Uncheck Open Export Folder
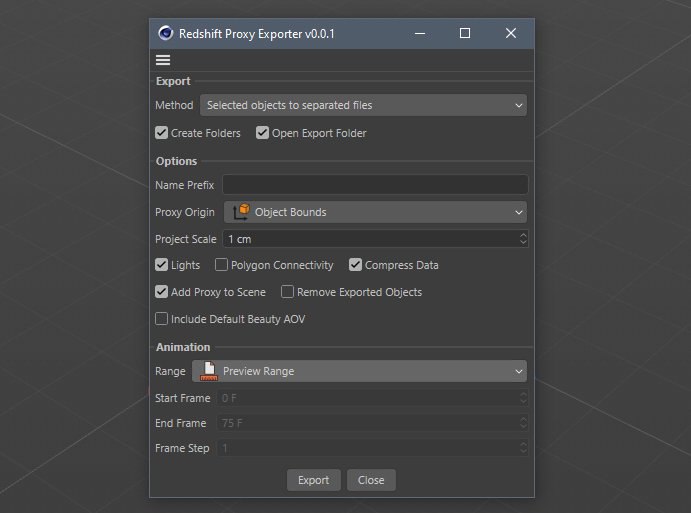 click(x=262, y=133)
